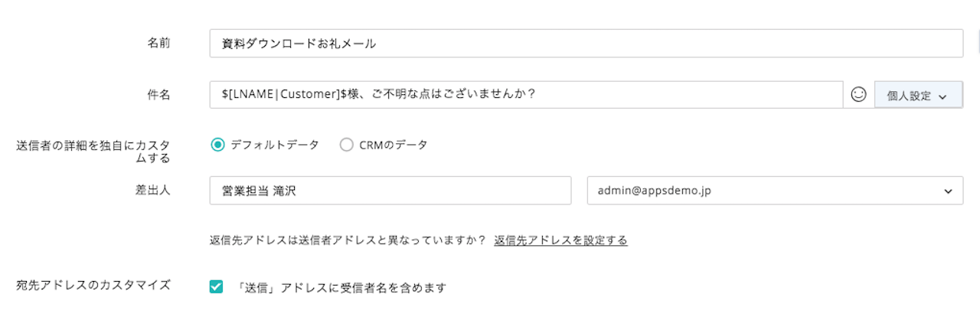Viewport: 980px width, 327px height.
Task: Open the emoji picker smiley icon
Action: 858,95
